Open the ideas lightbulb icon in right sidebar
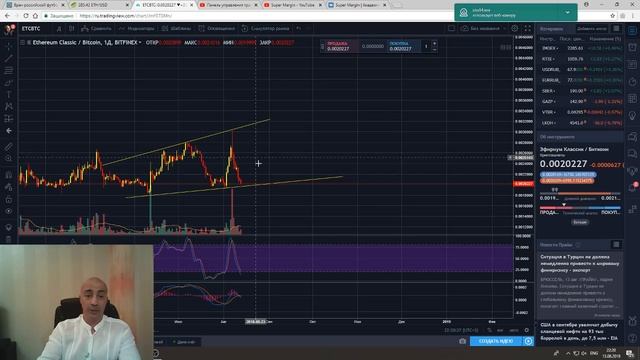Viewport: 640px width, 360px height. coord(632,116)
